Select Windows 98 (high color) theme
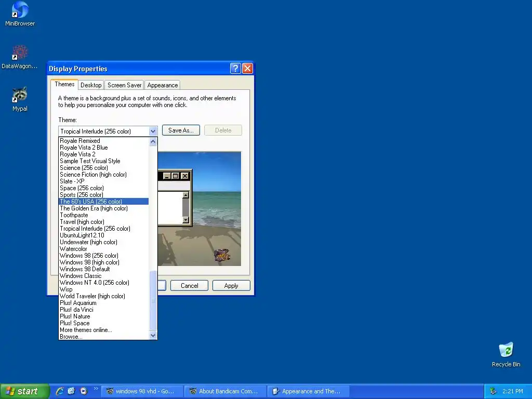The height and width of the screenshot is (399, 532). point(104,262)
